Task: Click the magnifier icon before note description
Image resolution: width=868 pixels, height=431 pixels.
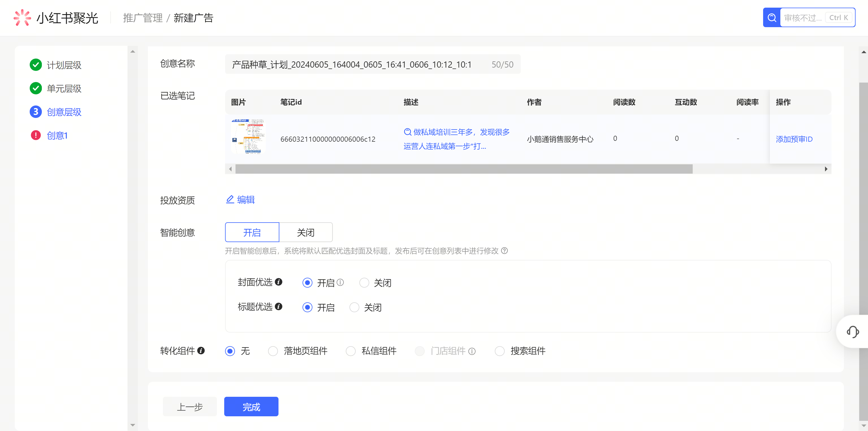Action: [407, 132]
